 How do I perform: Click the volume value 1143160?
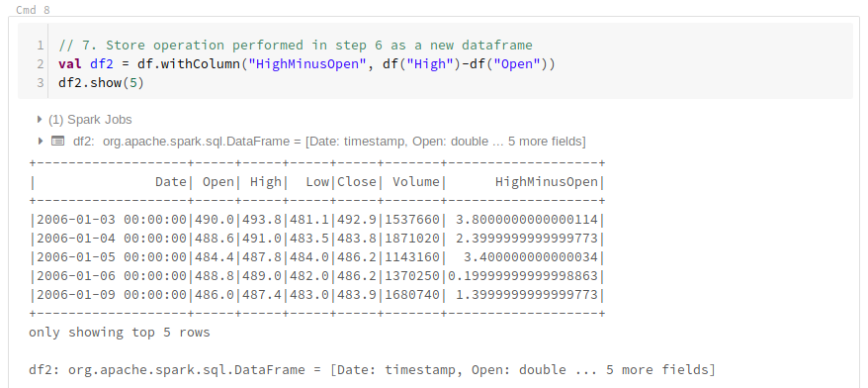point(412,257)
